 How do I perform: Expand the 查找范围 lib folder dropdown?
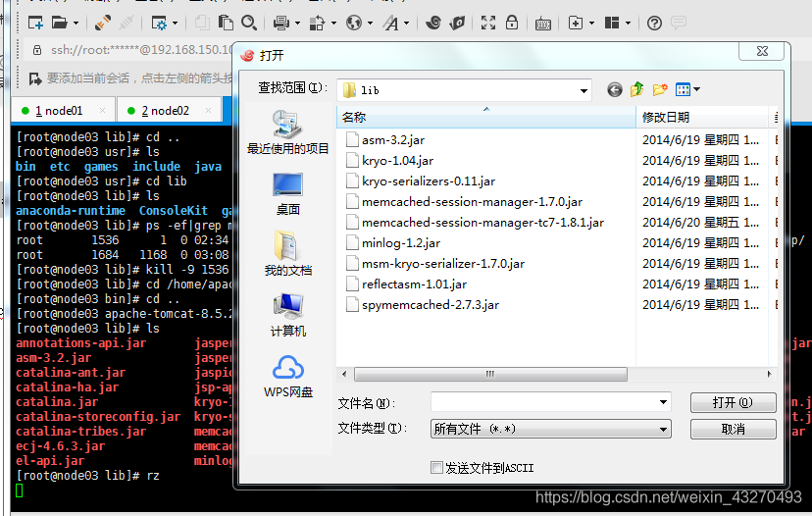[x=584, y=90]
